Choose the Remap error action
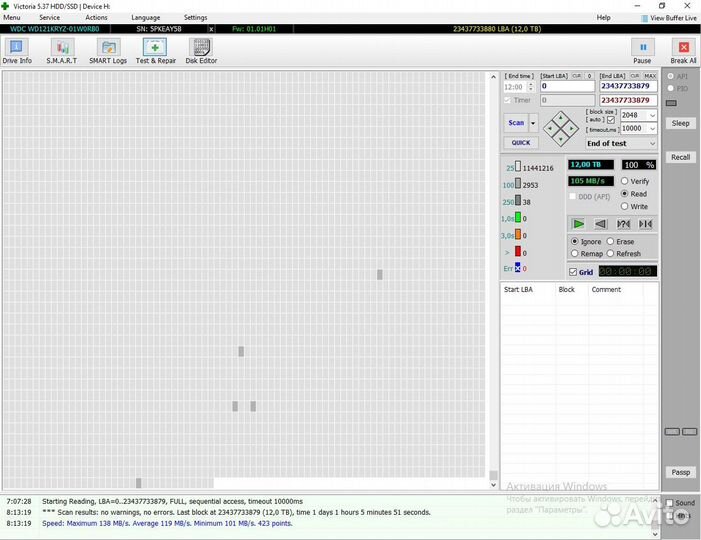 pos(575,254)
